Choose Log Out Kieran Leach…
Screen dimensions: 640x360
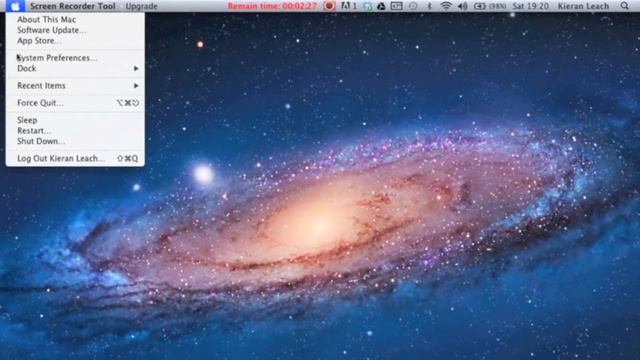(x=75, y=158)
